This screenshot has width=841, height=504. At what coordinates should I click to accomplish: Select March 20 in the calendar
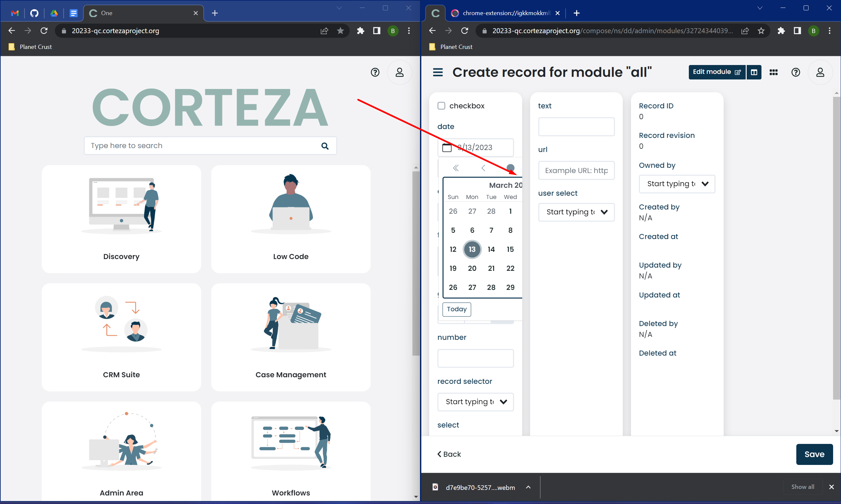(x=472, y=268)
